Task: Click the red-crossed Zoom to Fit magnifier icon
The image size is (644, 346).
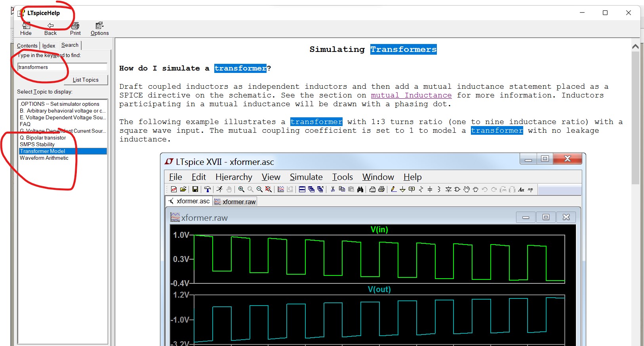Action: click(x=269, y=189)
